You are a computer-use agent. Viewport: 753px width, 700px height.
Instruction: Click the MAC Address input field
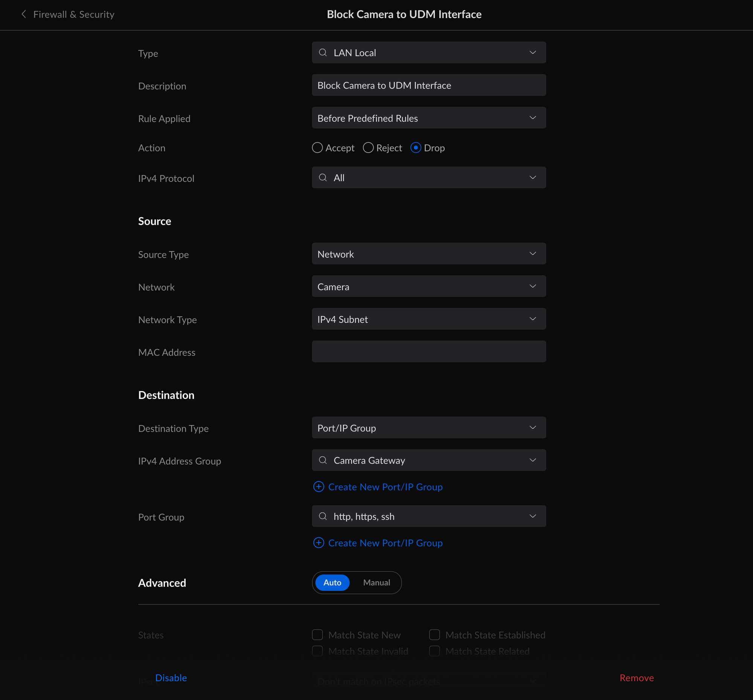tap(428, 352)
